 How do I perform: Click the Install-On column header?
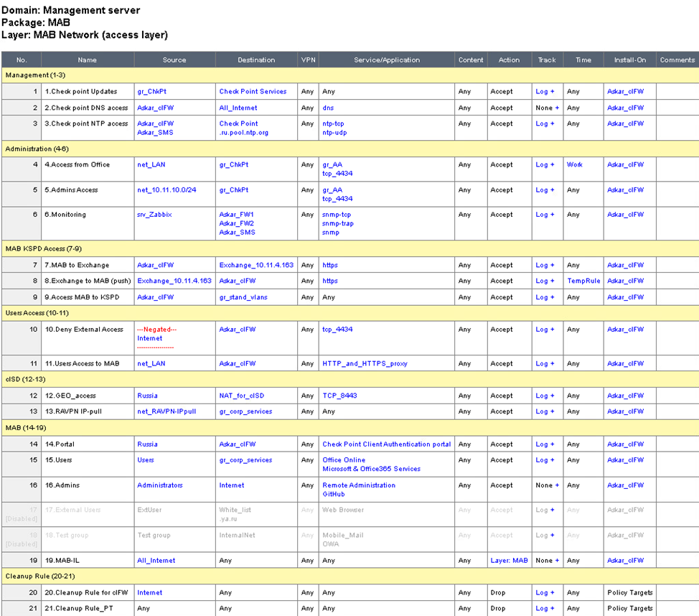click(x=630, y=60)
